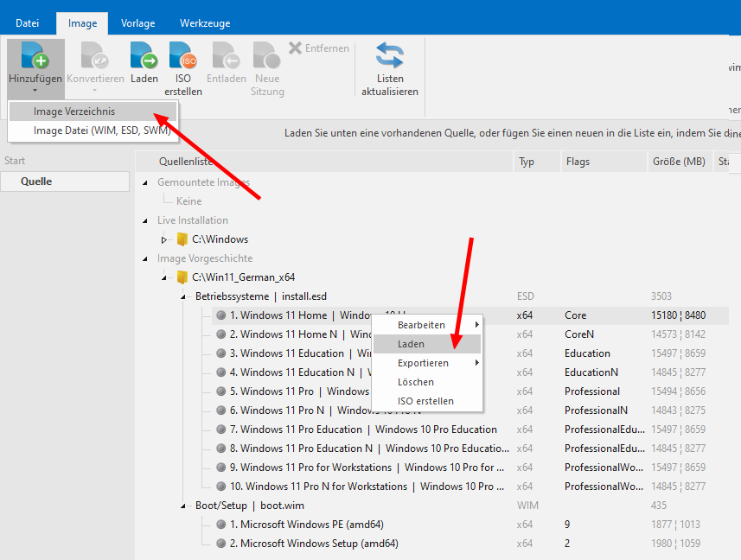This screenshot has height=560, width=741.
Task: Expand the C:\Windows tree node
Action: (x=164, y=240)
